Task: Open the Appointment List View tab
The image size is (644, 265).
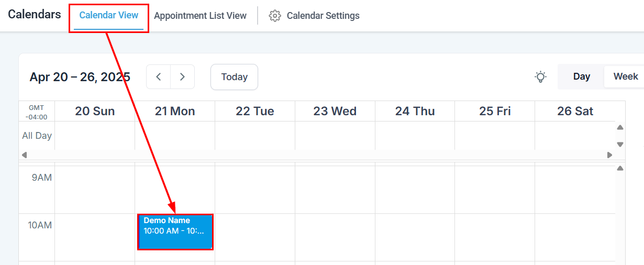Action: click(x=200, y=16)
